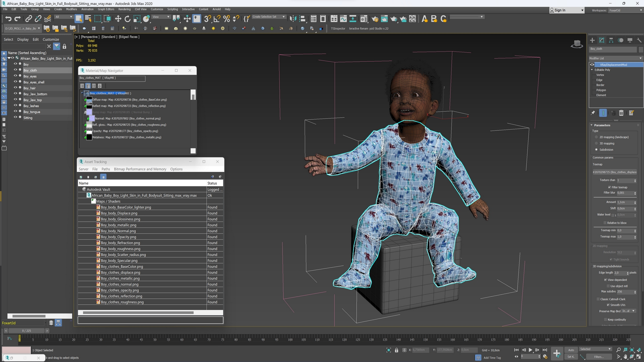Toggle visibility eye of Sitting object

point(15,117)
